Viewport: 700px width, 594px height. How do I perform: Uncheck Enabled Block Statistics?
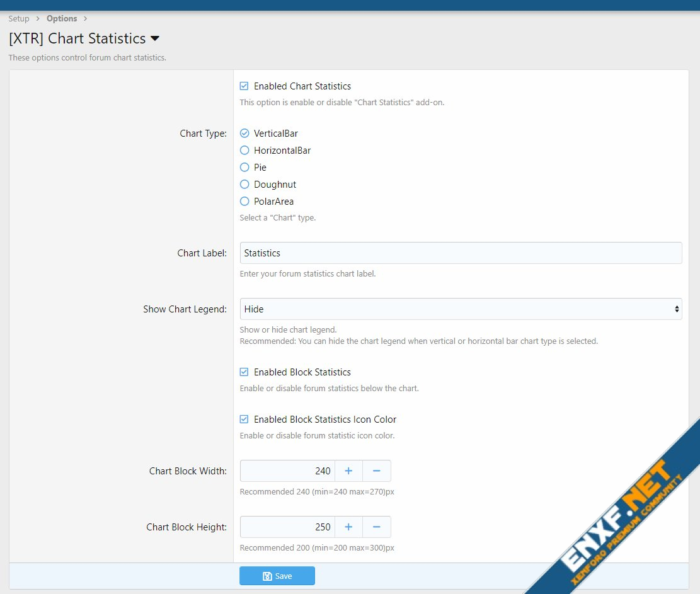tap(244, 372)
